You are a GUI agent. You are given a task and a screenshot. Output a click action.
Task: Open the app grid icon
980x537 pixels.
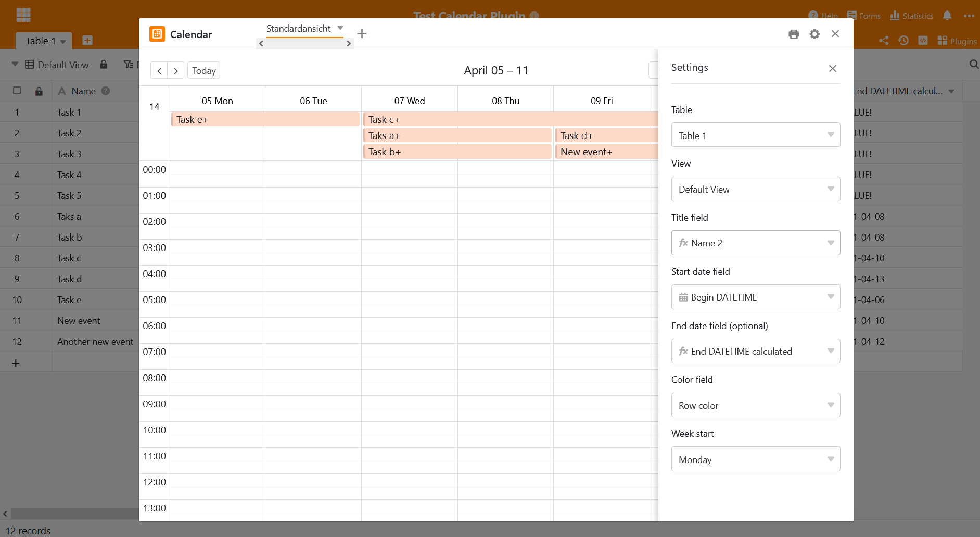click(x=23, y=15)
